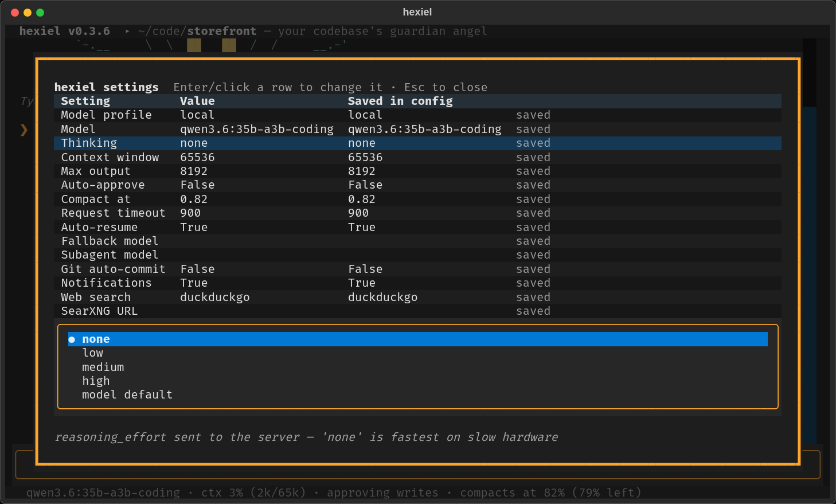Click the 65536 saved-in-config cell
The width and height of the screenshot is (836, 504).
coord(365,157)
